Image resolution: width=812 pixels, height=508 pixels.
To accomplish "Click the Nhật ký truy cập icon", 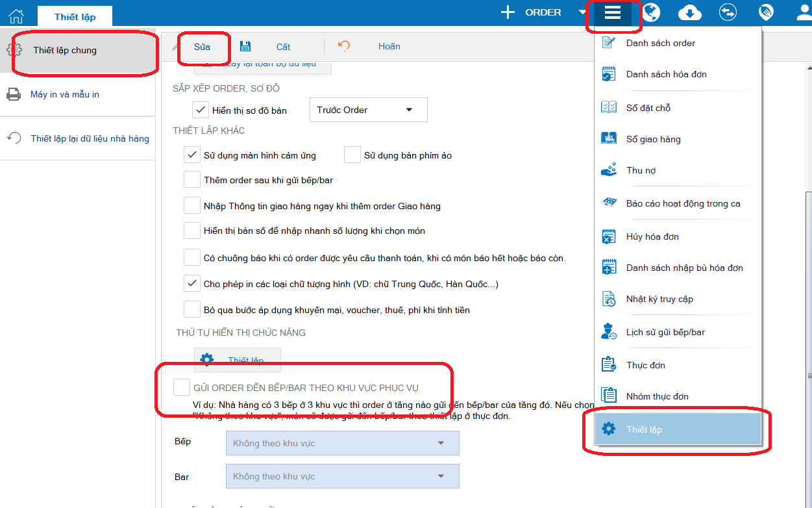I will pos(609,299).
